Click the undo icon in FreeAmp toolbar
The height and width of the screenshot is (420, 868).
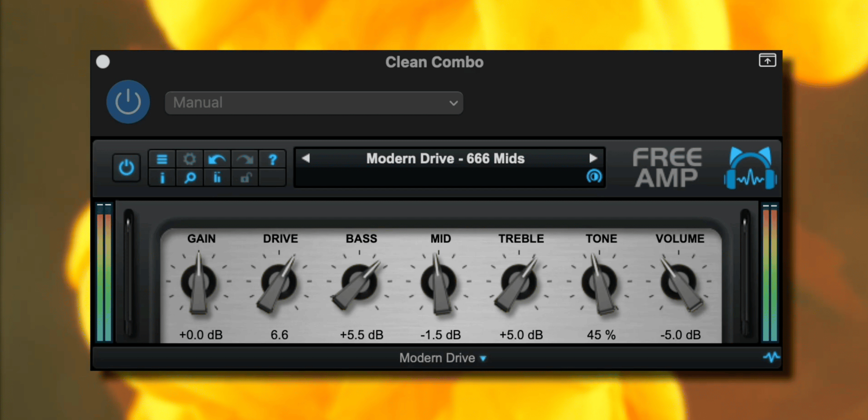[x=217, y=159]
